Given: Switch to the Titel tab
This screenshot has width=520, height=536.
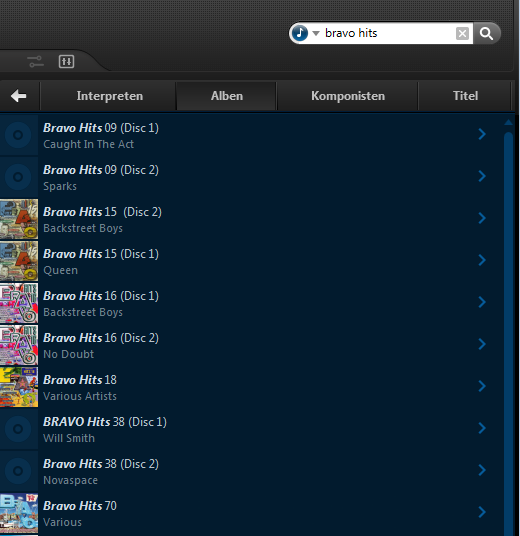Looking at the screenshot, I should [465, 96].
